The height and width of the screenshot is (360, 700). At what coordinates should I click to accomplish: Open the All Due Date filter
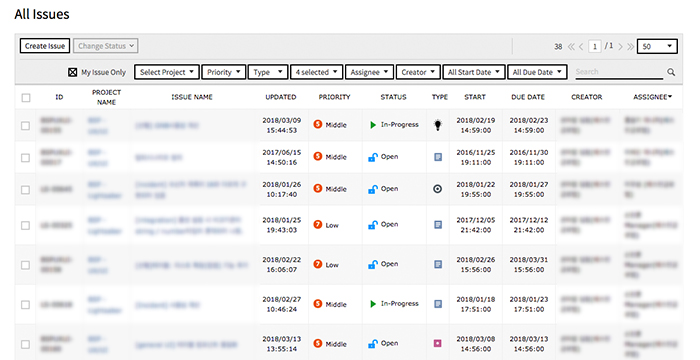point(538,72)
